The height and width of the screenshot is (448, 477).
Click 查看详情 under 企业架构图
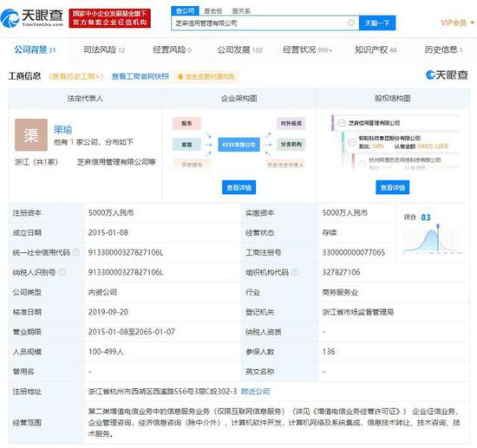238,187
